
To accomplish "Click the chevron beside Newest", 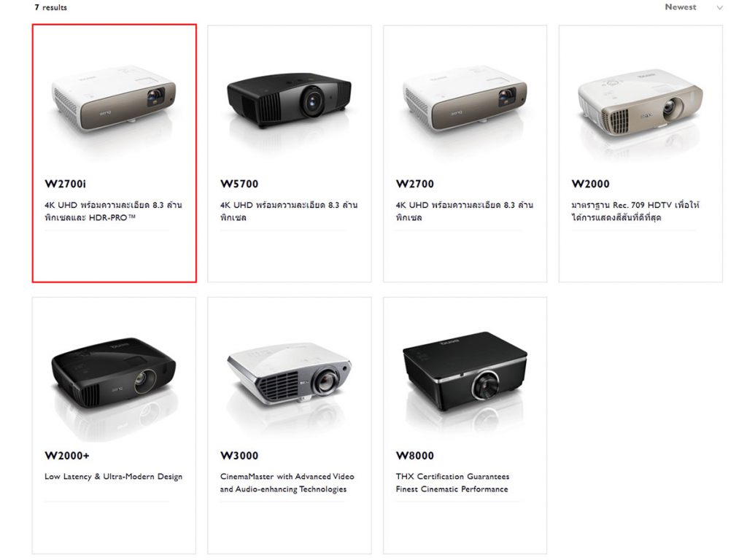I will [x=719, y=7].
